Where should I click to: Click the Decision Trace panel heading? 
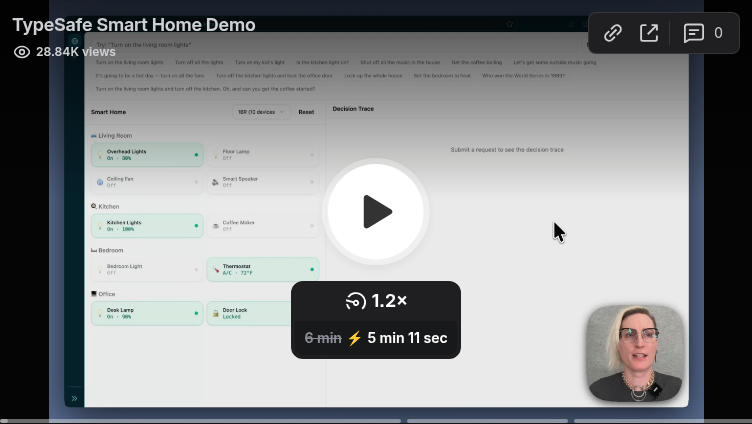click(x=353, y=109)
